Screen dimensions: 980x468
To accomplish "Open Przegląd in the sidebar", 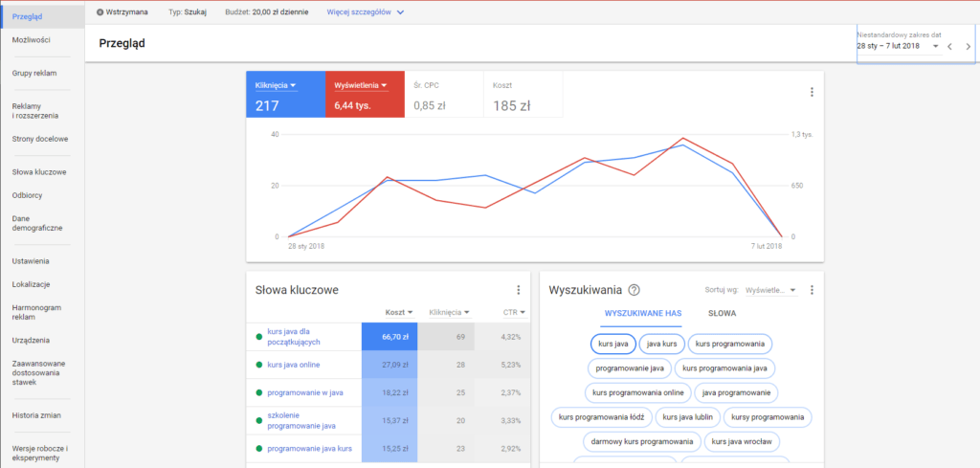I will tap(42, 16).
